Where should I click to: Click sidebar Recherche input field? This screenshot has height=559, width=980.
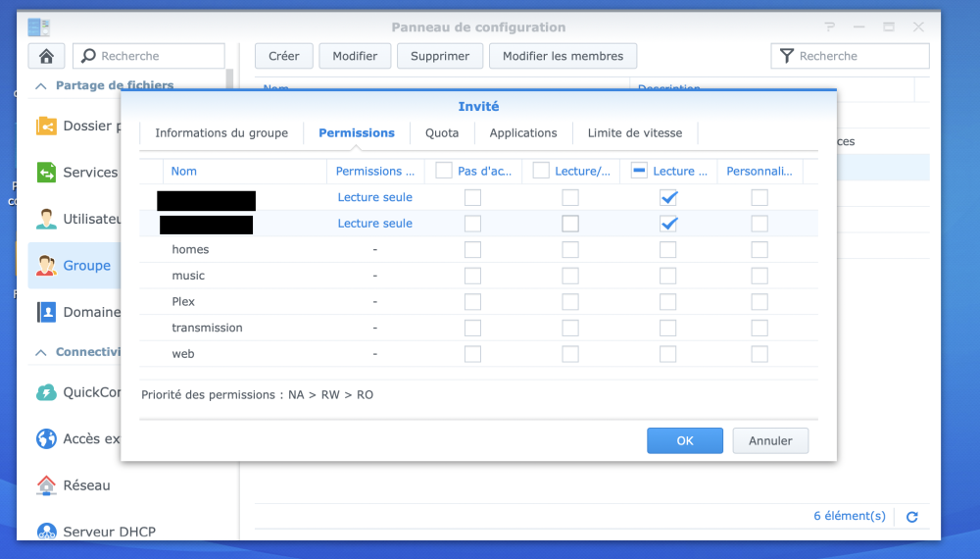coord(149,56)
